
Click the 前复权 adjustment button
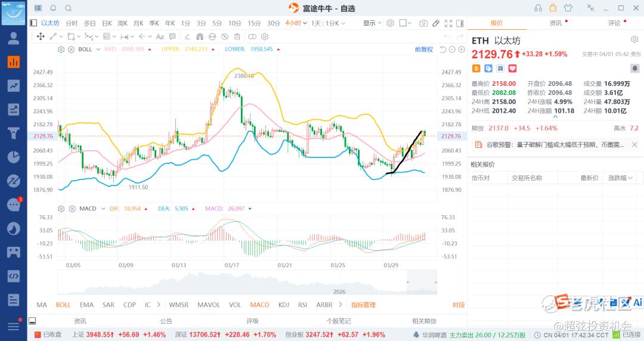(424, 49)
